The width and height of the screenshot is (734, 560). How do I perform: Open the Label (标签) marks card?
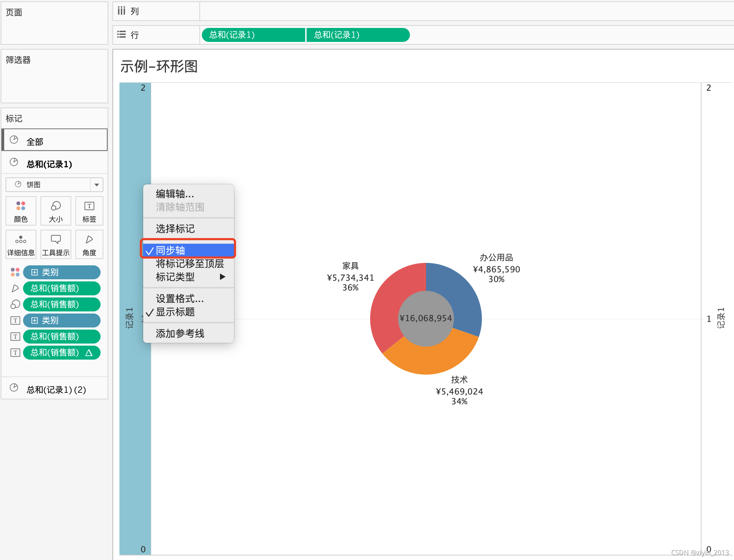89,211
